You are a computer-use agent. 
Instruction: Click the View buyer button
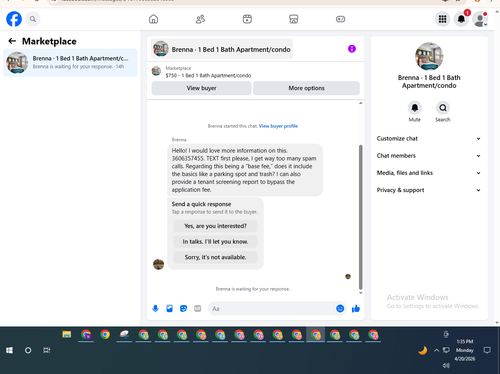(x=201, y=88)
